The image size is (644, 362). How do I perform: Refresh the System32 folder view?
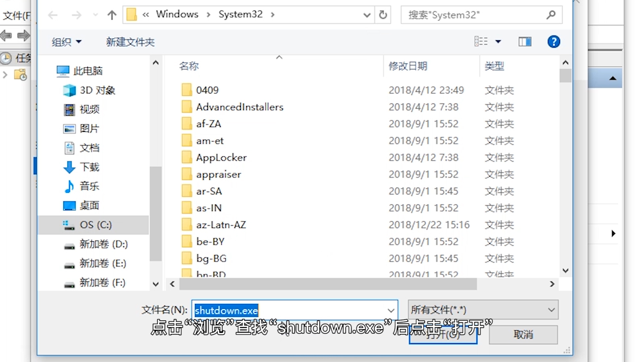point(383,15)
